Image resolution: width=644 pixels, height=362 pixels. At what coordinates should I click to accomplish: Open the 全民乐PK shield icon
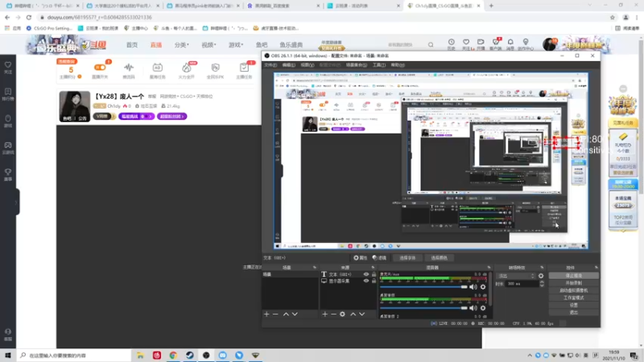click(x=215, y=70)
